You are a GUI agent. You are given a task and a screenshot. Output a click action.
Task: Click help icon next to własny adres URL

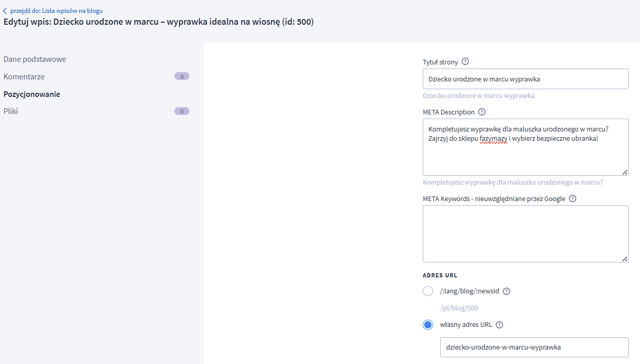click(x=499, y=325)
